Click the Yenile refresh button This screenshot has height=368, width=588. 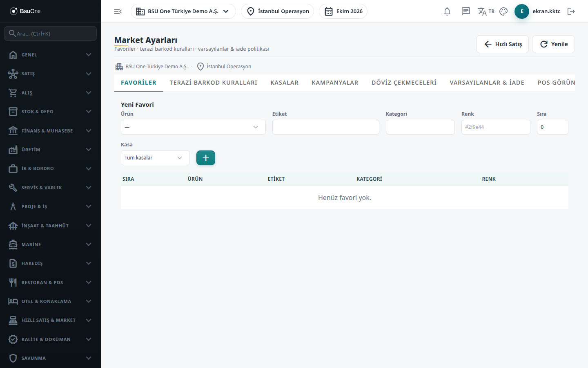tap(553, 44)
